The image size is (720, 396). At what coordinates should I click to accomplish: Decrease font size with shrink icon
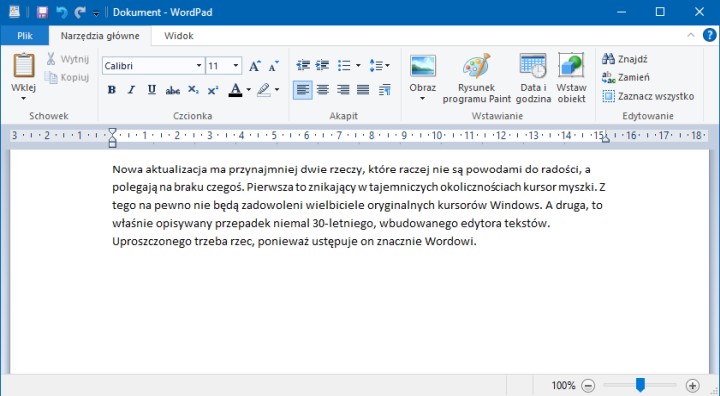click(274, 66)
